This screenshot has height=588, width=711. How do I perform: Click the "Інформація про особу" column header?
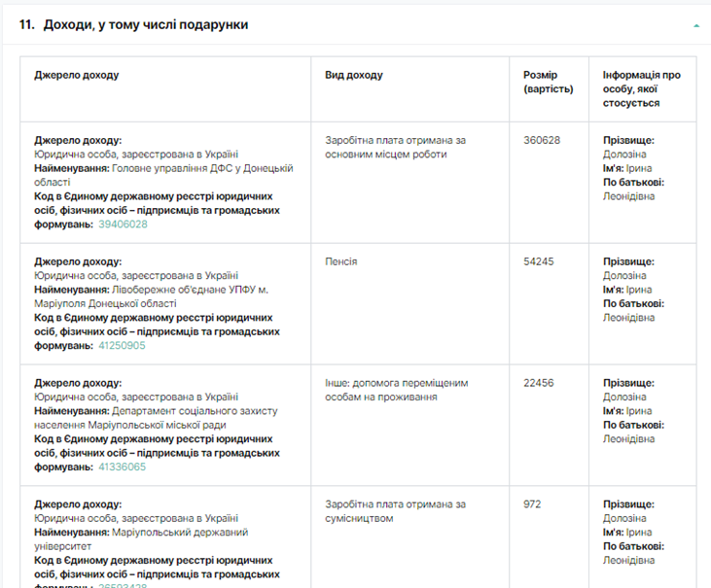pos(641,88)
